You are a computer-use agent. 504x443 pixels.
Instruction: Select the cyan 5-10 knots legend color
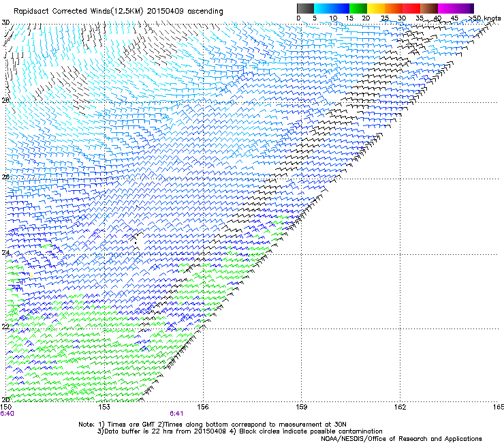(x=323, y=8)
